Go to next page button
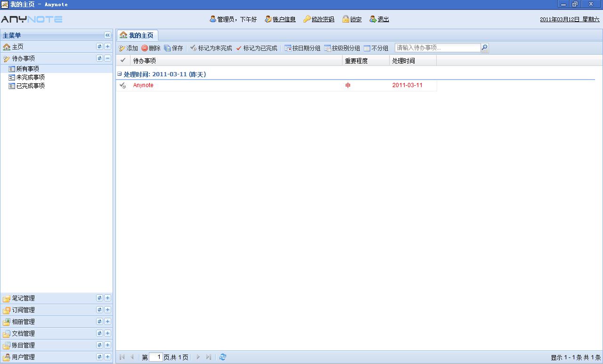The width and height of the screenshot is (603, 364). [198, 357]
